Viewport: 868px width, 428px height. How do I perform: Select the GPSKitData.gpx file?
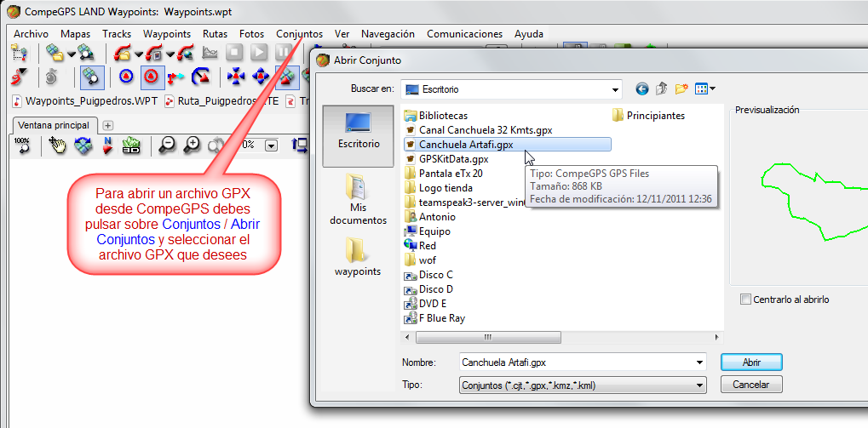pyautogui.click(x=446, y=159)
